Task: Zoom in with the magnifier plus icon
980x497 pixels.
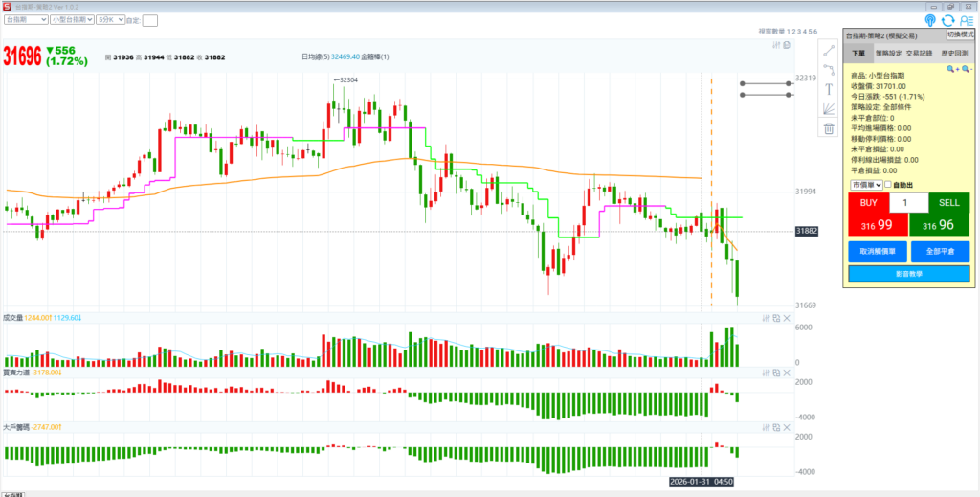Action: [951, 70]
